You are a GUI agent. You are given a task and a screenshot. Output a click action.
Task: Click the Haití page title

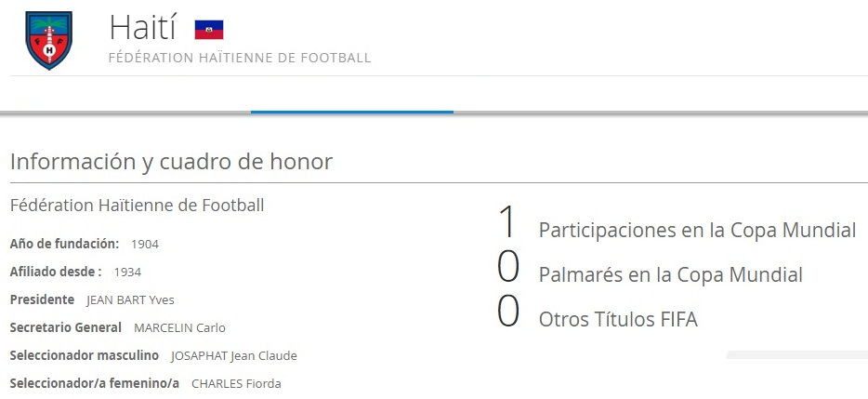tap(142, 28)
